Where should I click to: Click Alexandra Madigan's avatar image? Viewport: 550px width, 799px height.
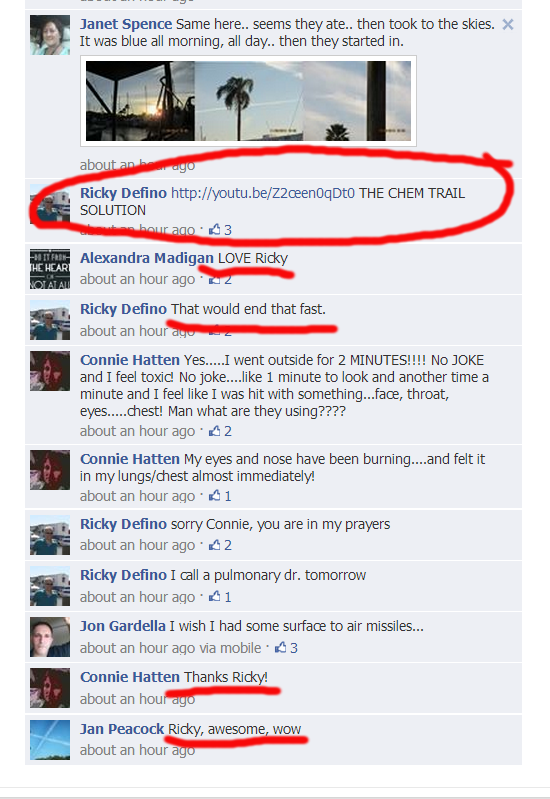[x=50, y=269]
